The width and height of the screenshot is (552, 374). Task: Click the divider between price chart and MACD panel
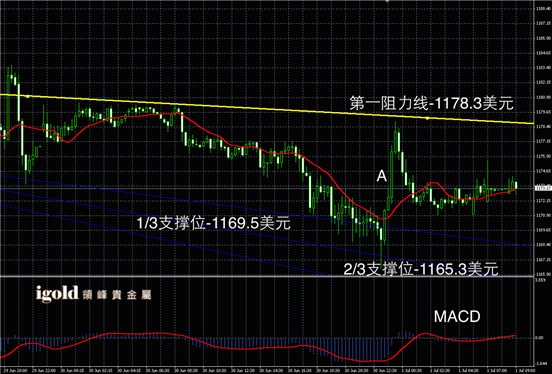pos(268,276)
